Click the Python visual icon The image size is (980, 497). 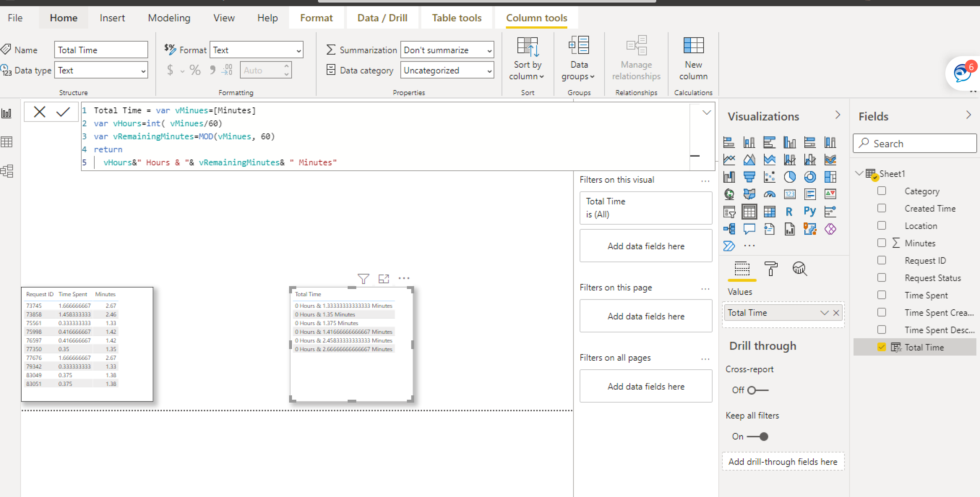(810, 211)
